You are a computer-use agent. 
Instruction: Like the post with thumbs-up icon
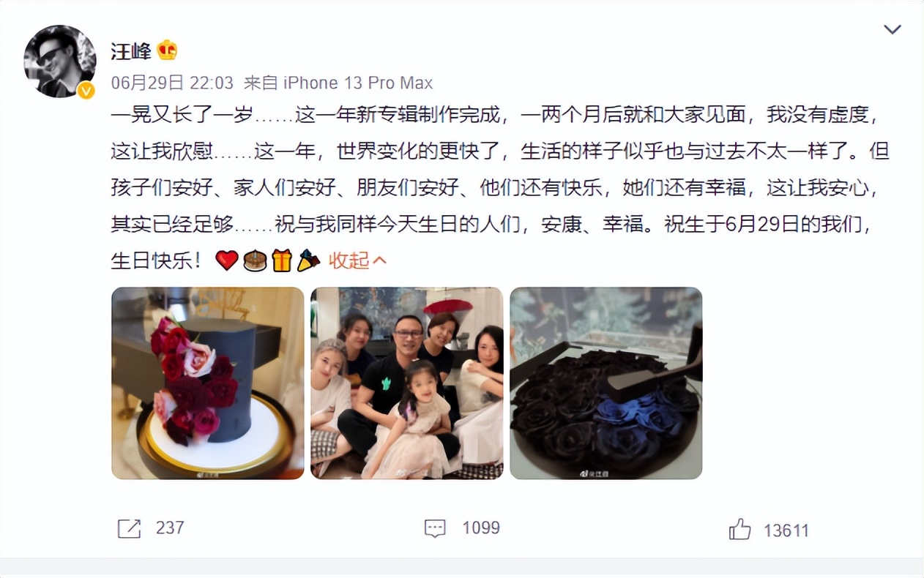(740, 529)
